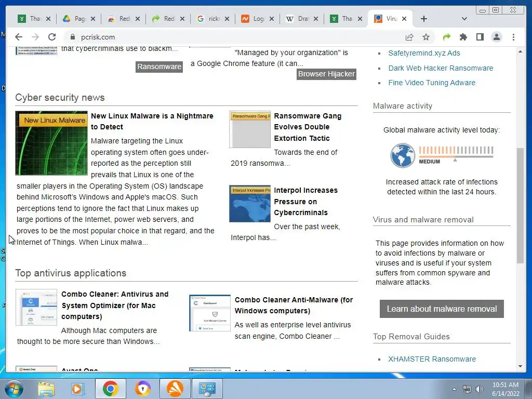
Task: Click the browser forward arrow
Action: 35,37
